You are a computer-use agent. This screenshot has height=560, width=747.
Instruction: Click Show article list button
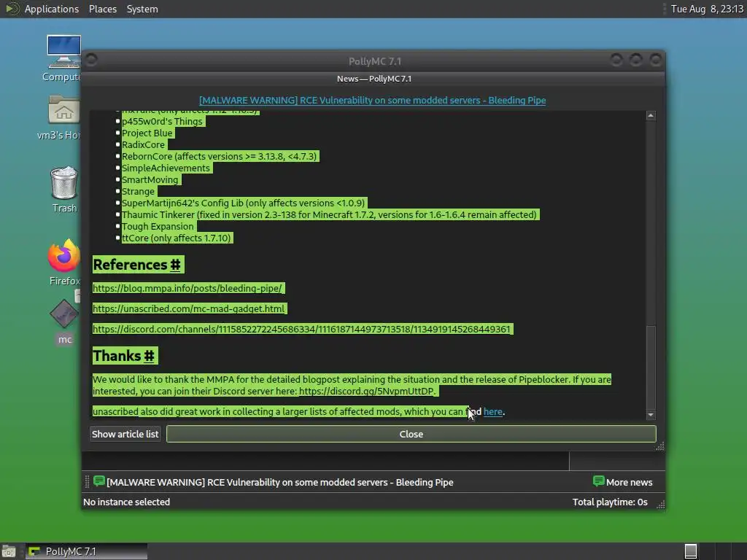click(125, 434)
